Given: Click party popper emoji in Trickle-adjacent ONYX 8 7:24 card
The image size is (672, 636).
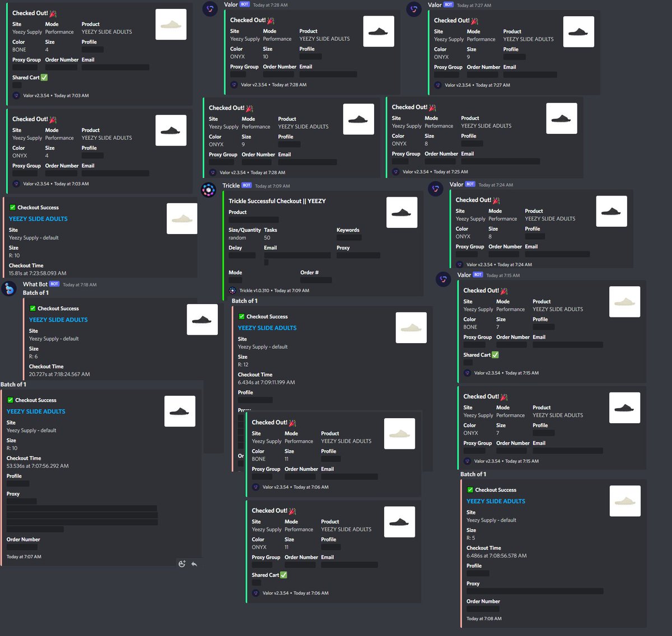Looking at the screenshot, I should [496, 200].
